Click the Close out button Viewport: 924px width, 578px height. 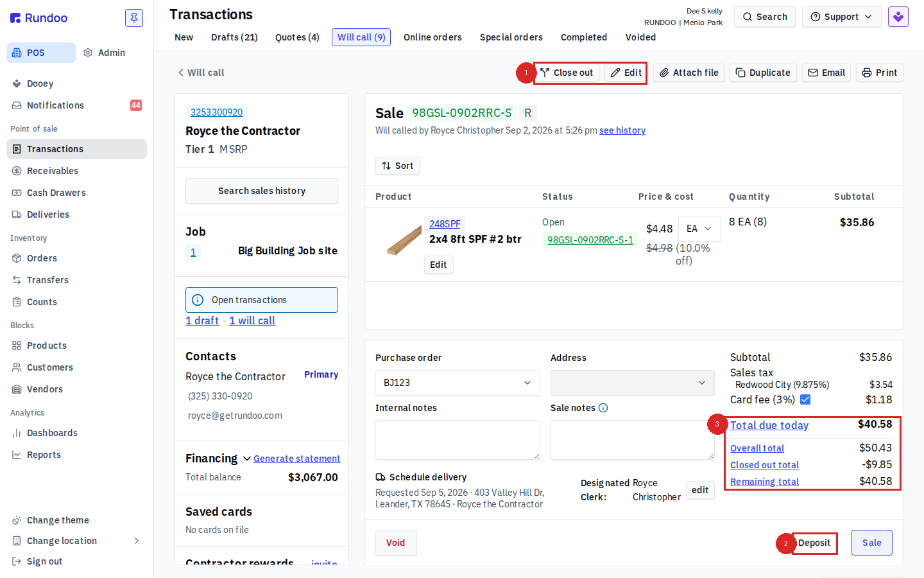(567, 73)
